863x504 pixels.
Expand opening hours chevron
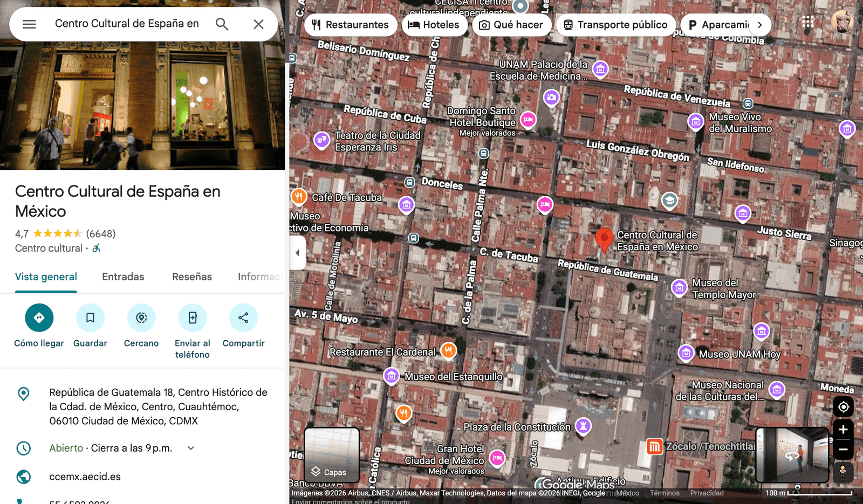[191, 448]
